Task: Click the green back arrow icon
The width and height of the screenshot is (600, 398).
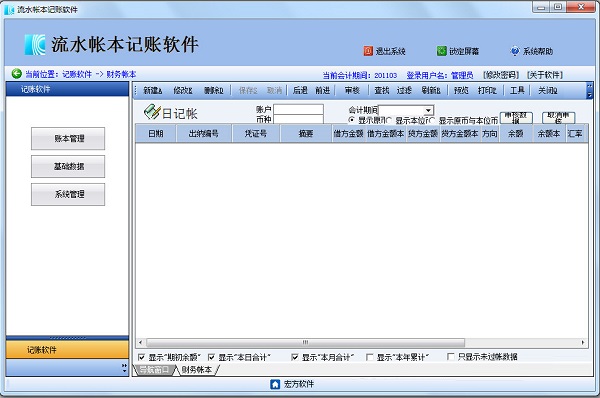Action: [x=16, y=73]
